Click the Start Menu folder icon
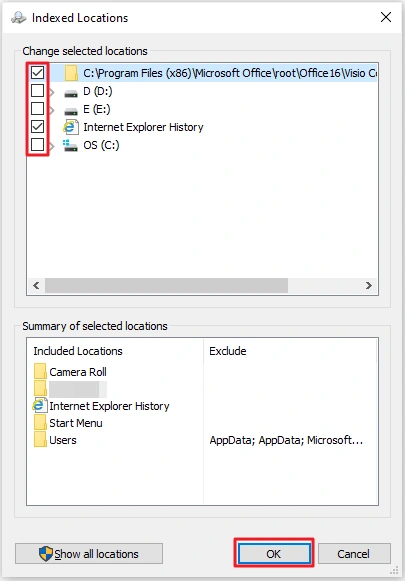The image size is (405, 581). (40, 422)
